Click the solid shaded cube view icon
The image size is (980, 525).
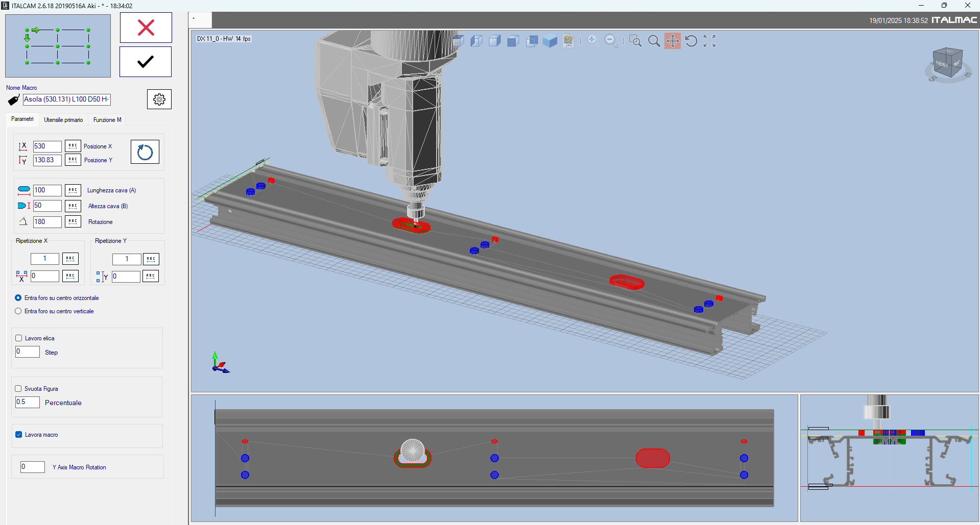pyautogui.click(x=550, y=41)
